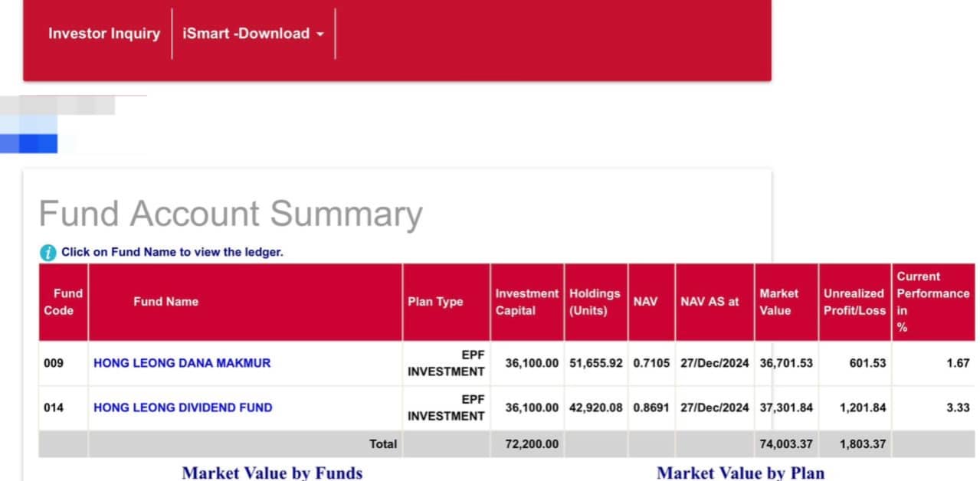Select fund code 014 cell
This screenshot has width=980, height=481.
pyautogui.click(x=53, y=407)
